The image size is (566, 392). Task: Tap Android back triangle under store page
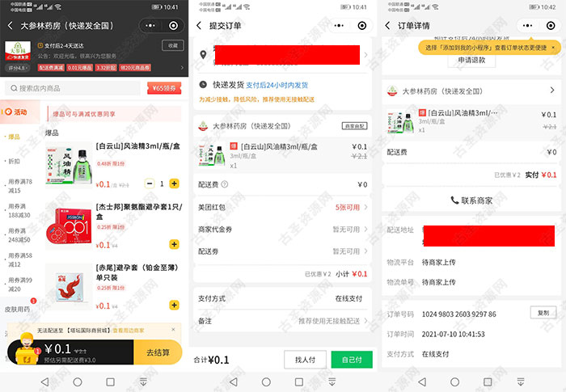[44, 381]
